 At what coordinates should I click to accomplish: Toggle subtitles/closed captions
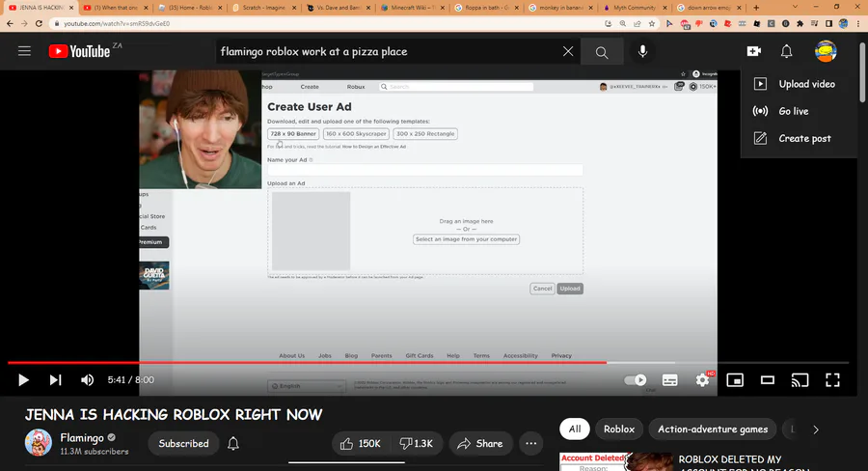click(670, 380)
